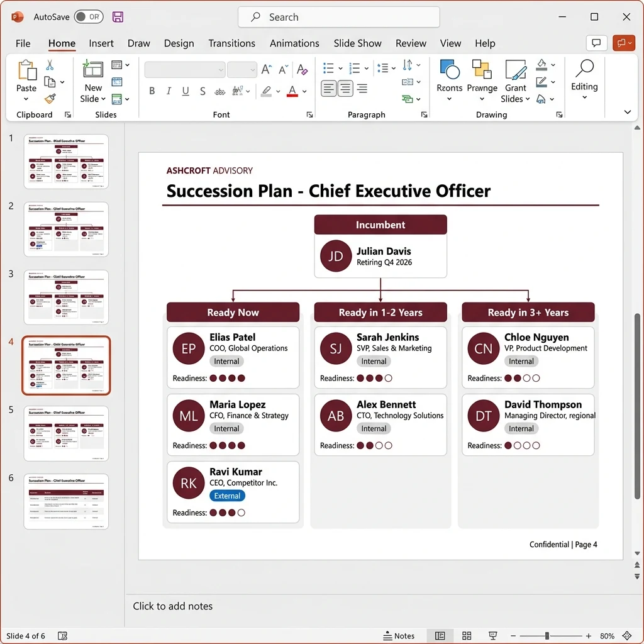
Task: Click Increase Font Size icon
Action: click(266, 69)
